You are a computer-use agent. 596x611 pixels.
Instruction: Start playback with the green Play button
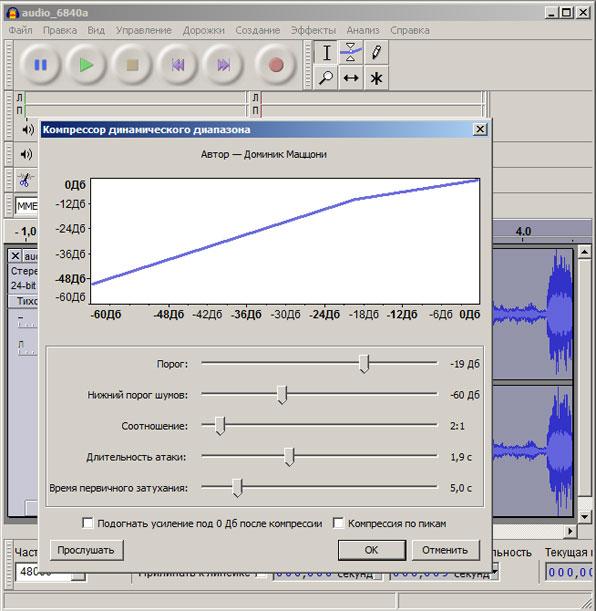[x=86, y=65]
